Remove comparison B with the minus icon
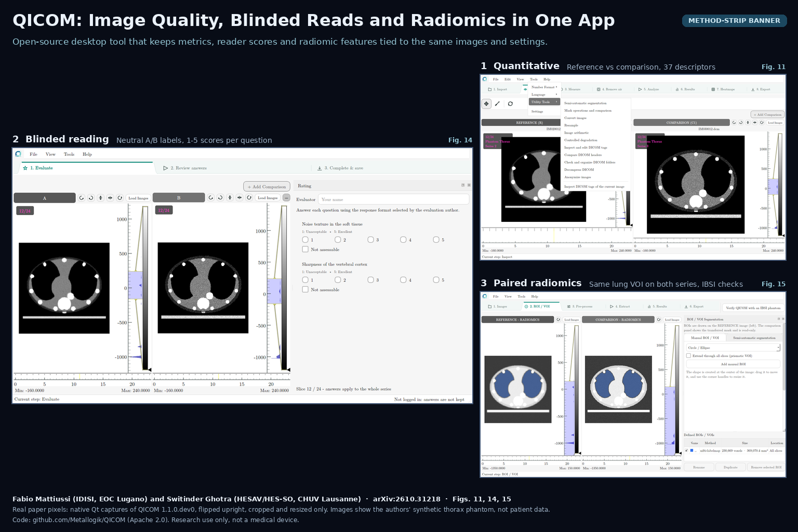Image resolution: width=798 pixels, height=532 pixels. 286,197
